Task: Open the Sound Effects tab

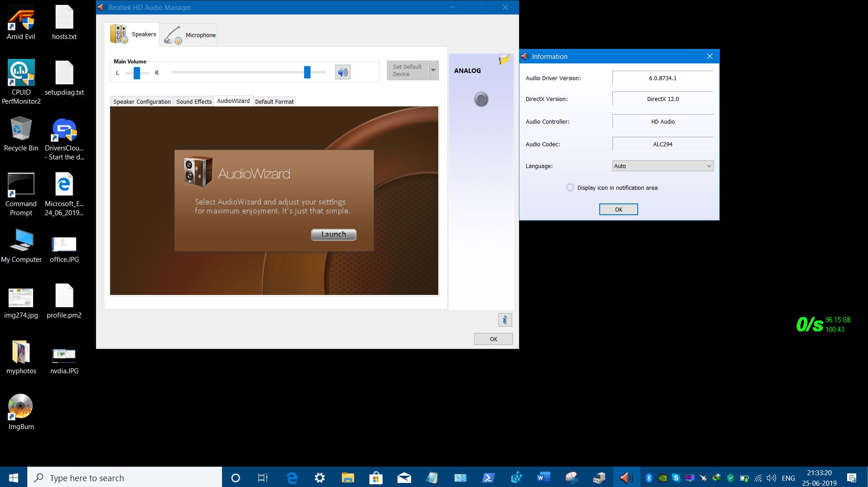Action: 194,101
